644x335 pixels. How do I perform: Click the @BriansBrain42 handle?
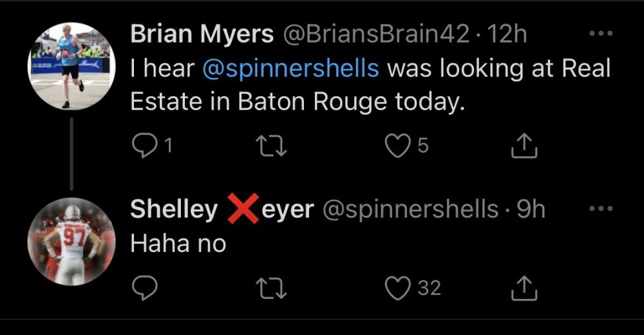[x=377, y=34]
